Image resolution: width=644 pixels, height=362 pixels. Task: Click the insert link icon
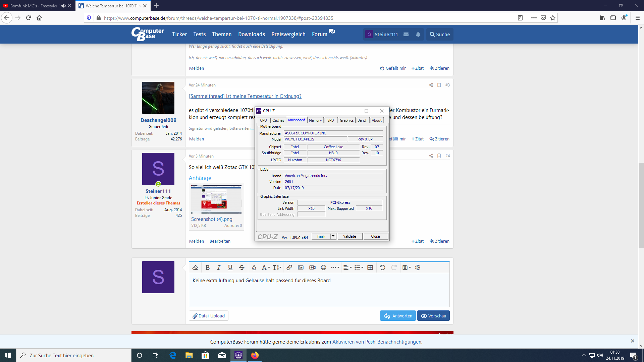pos(289,267)
